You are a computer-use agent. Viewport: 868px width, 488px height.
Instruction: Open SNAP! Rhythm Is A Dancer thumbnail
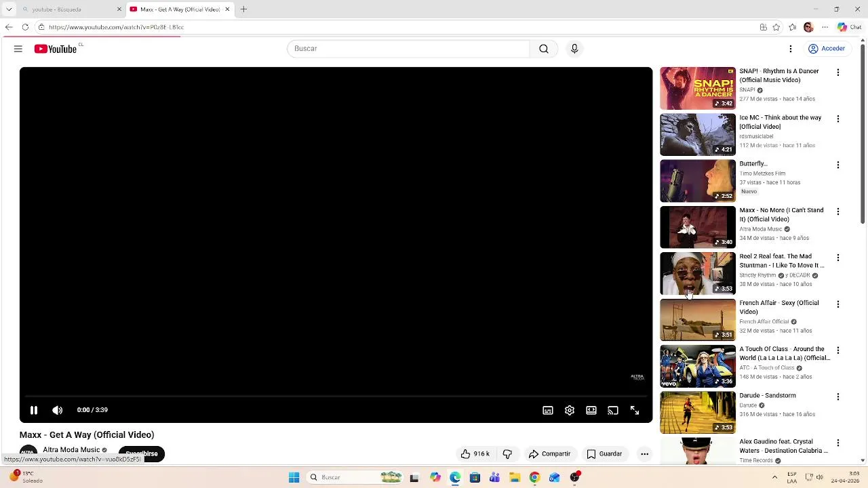(x=698, y=88)
